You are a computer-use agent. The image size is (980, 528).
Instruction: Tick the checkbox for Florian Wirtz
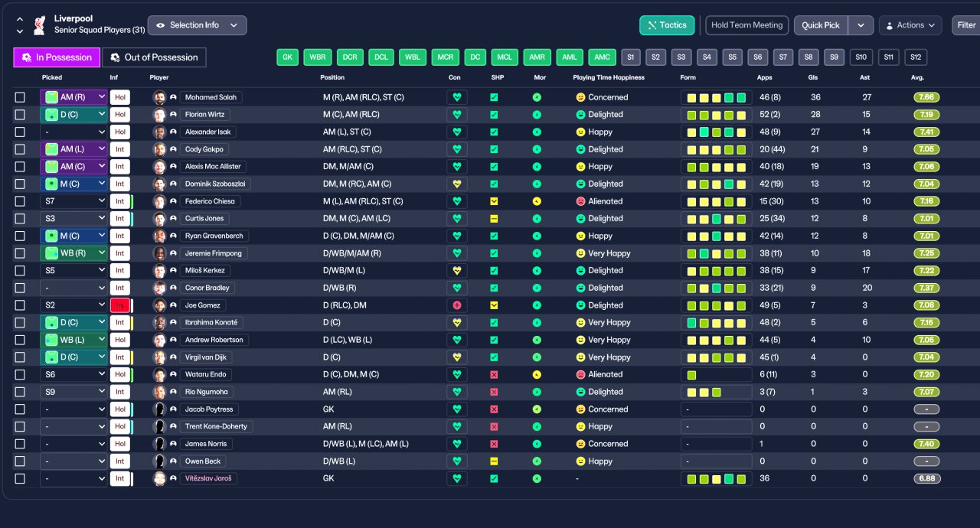(20, 115)
